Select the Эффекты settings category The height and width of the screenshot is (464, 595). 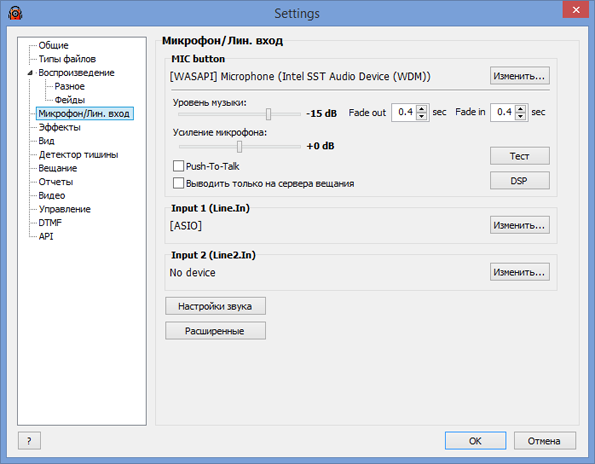60,127
